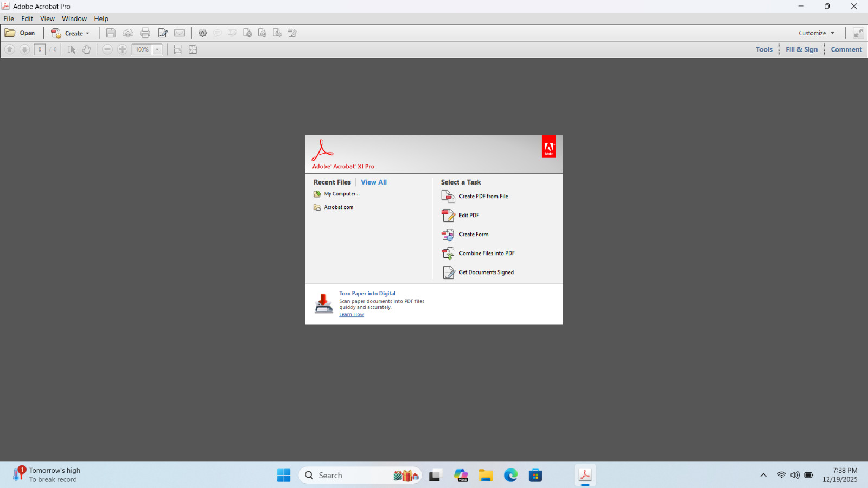This screenshot has width=868, height=488.
Task: Expand the Create dropdown menu
Action: click(x=71, y=33)
